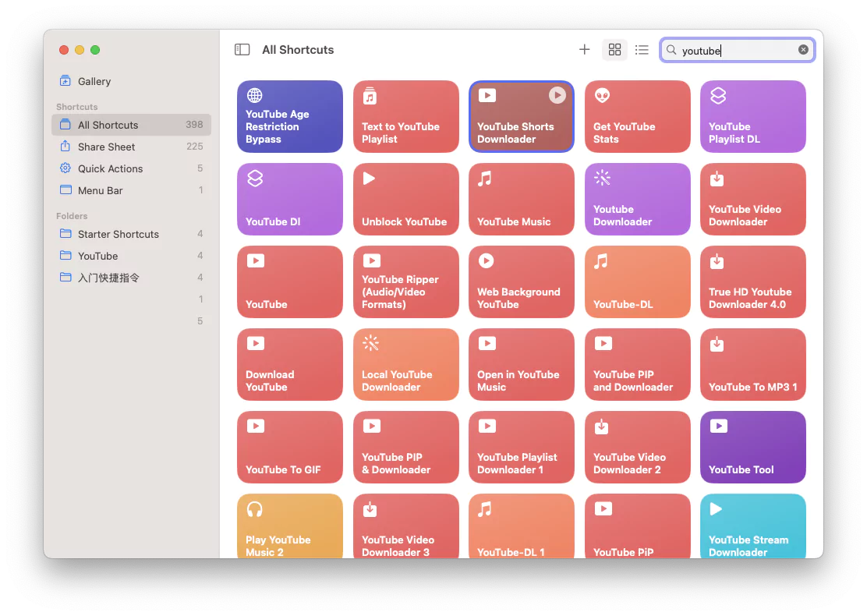Click the Share Sheet icon in sidebar
Viewport: 867px width, 616px height.
tap(65, 147)
